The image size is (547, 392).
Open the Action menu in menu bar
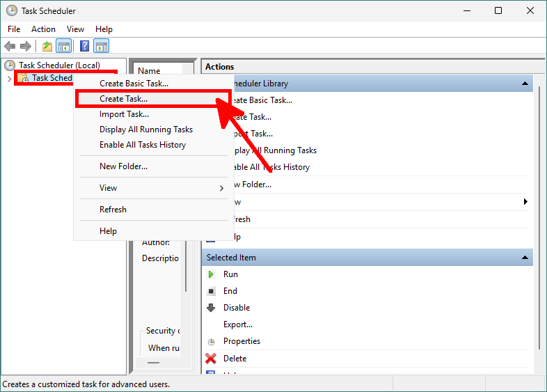click(x=43, y=29)
